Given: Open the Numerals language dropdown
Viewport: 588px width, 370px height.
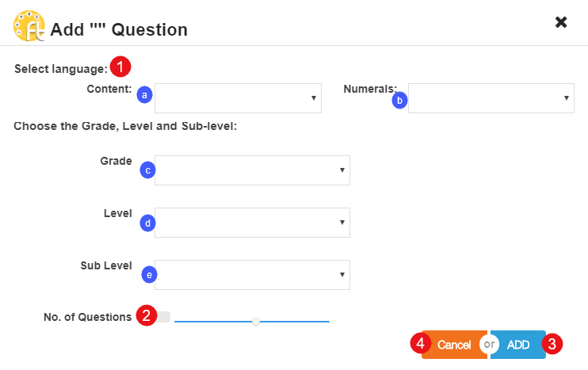Looking at the screenshot, I should [x=491, y=98].
